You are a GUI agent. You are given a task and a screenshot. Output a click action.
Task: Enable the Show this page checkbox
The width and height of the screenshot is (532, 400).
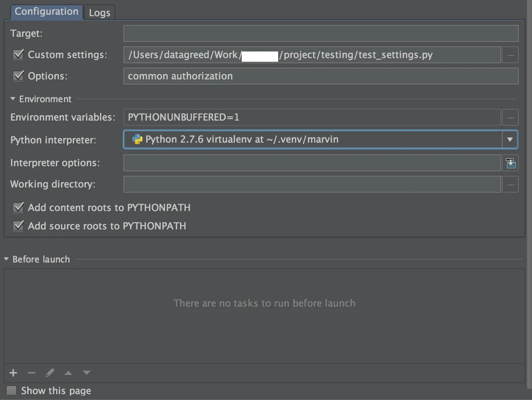[11, 390]
